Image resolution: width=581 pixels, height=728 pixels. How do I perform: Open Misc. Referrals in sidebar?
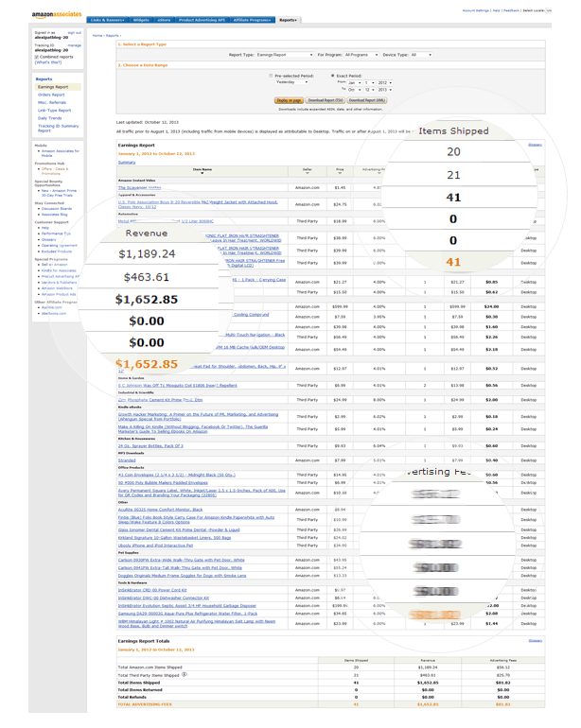52,103
